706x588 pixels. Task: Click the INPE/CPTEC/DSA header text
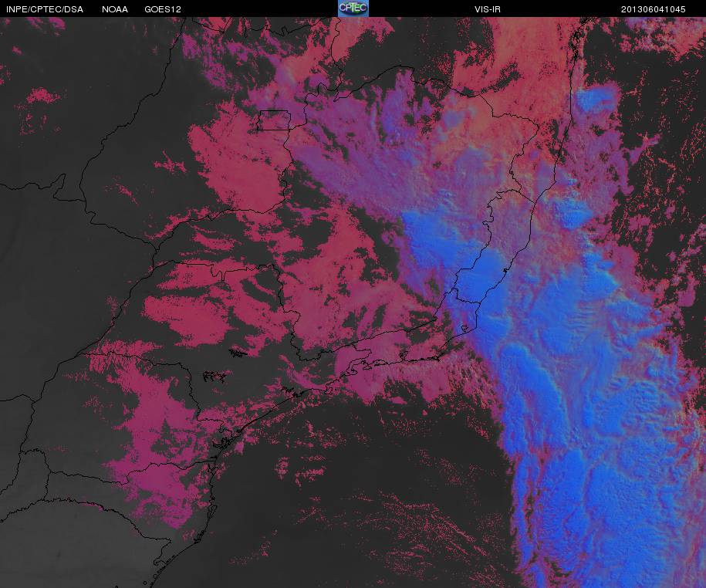tap(45, 9)
